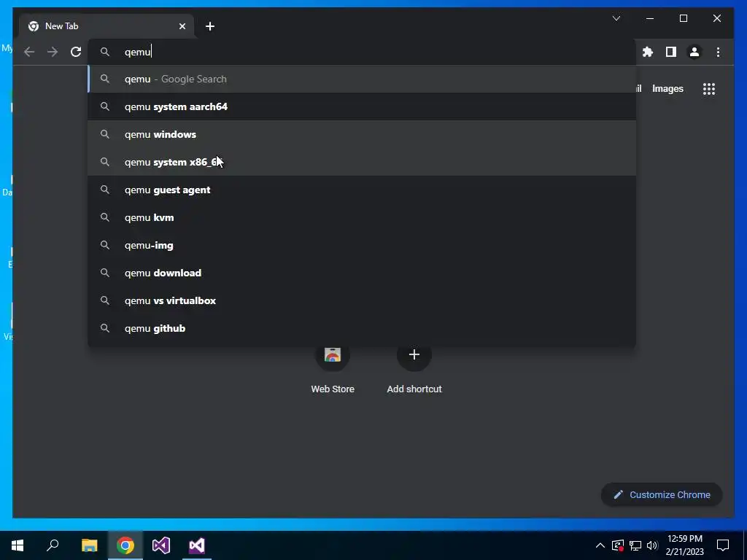Screen dimensions: 747x560
Task: Open the Web Store shortcut
Action: pyautogui.click(x=333, y=369)
